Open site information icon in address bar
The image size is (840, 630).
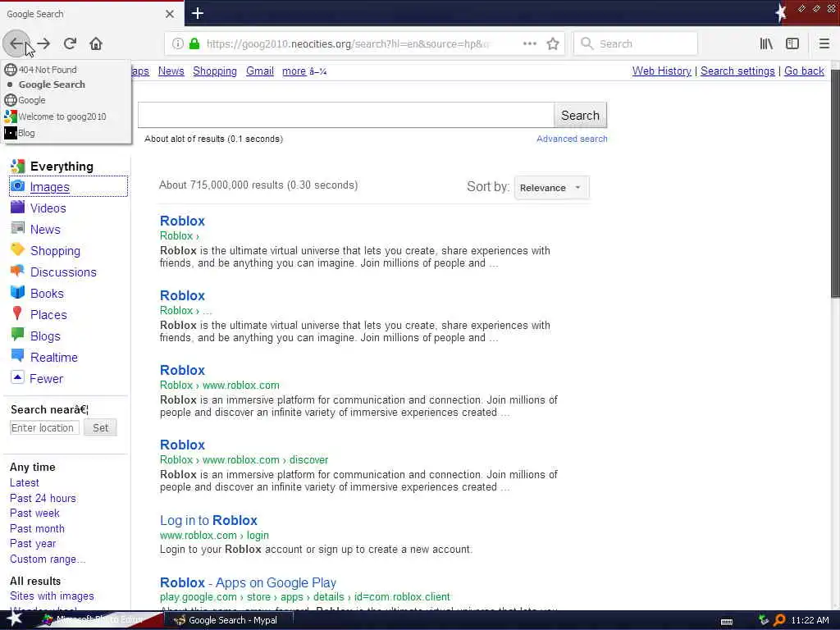pyautogui.click(x=178, y=44)
